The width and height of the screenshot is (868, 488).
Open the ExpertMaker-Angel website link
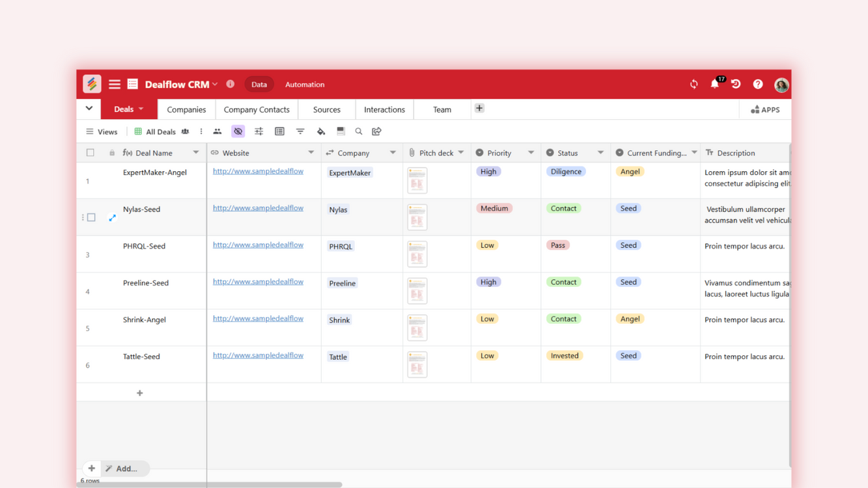pos(258,171)
